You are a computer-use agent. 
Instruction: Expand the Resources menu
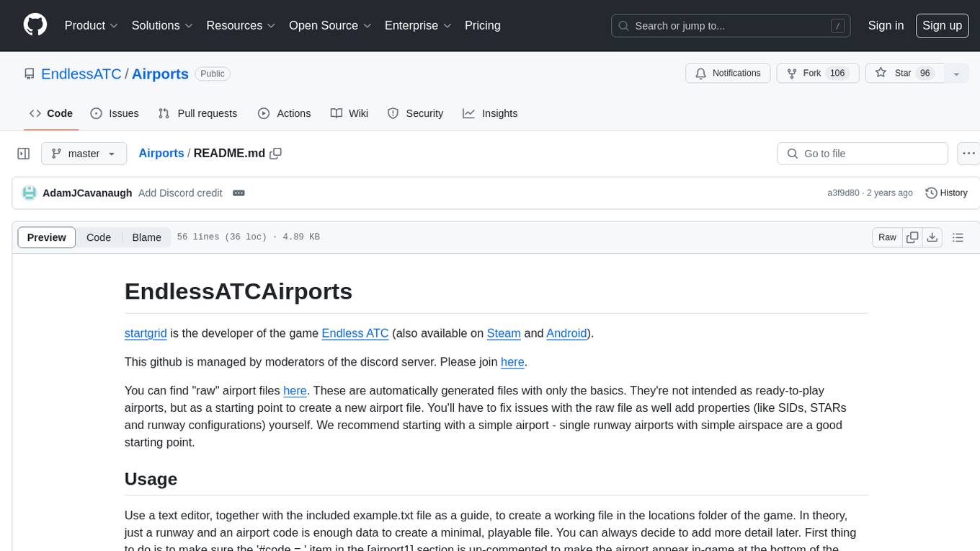241,25
